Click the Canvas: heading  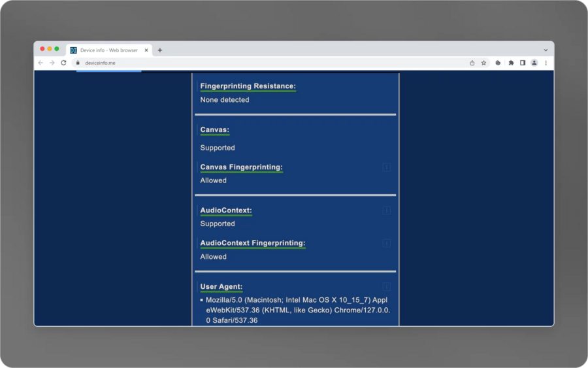(x=214, y=129)
